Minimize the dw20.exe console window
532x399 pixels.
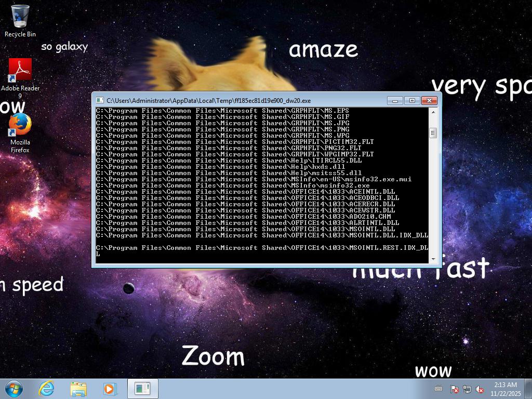point(395,100)
